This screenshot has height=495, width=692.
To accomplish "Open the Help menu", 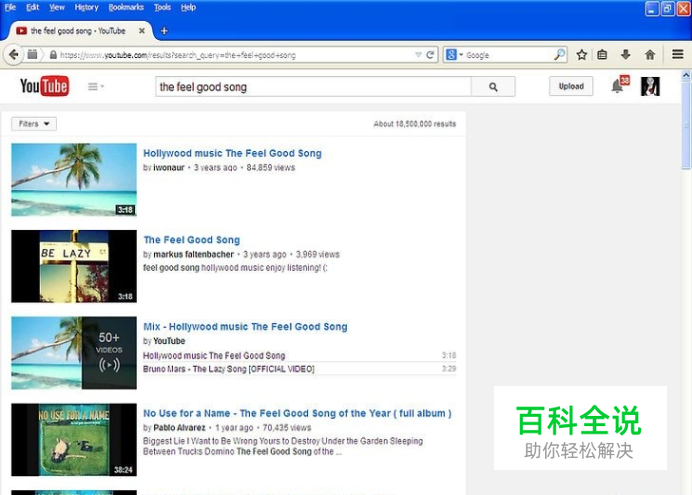I will (x=188, y=7).
